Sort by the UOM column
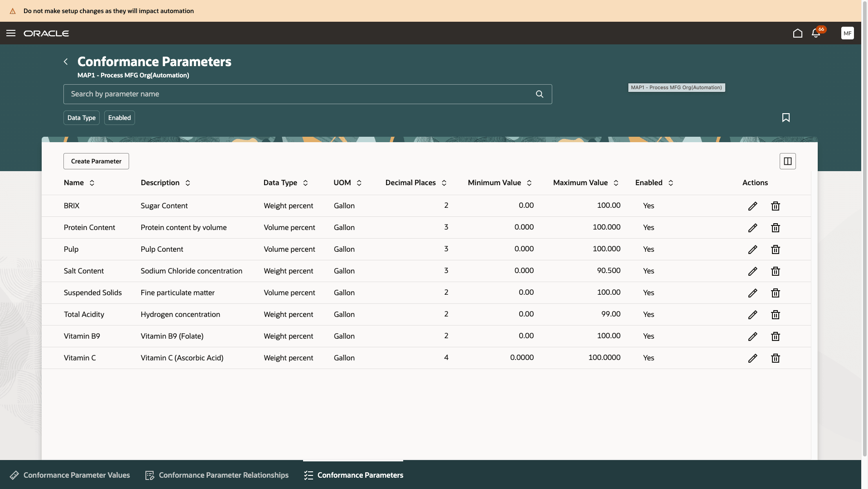 coord(359,183)
